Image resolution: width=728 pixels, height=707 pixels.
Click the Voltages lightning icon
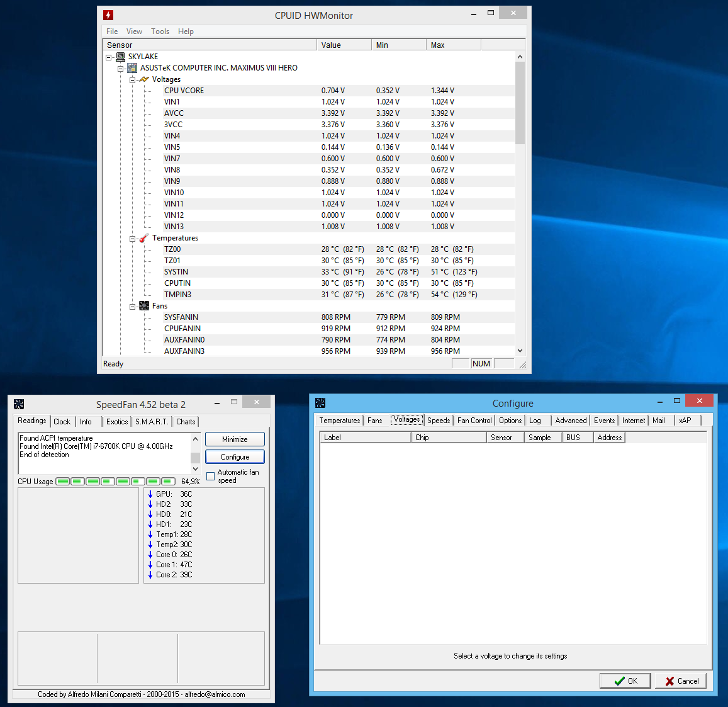click(x=144, y=79)
